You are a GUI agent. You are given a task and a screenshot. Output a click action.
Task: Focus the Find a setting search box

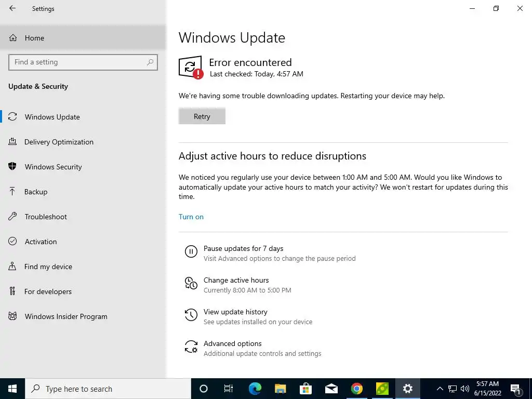click(x=83, y=62)
